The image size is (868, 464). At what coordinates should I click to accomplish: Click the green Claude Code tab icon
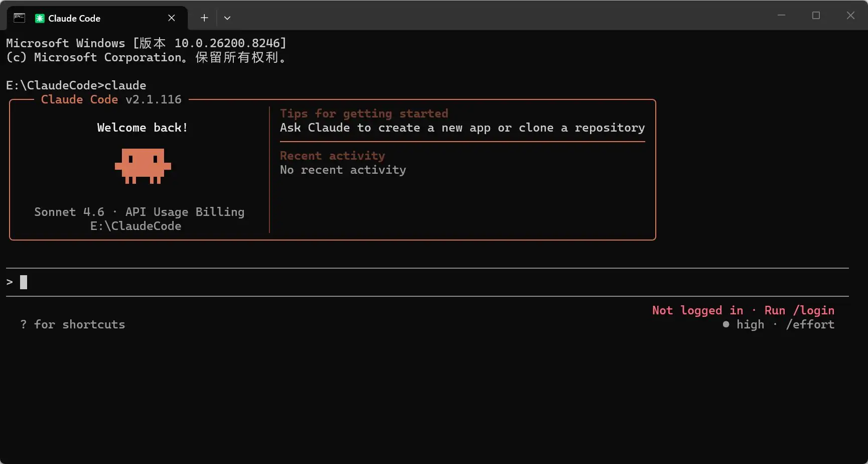(x=40, y=18)
